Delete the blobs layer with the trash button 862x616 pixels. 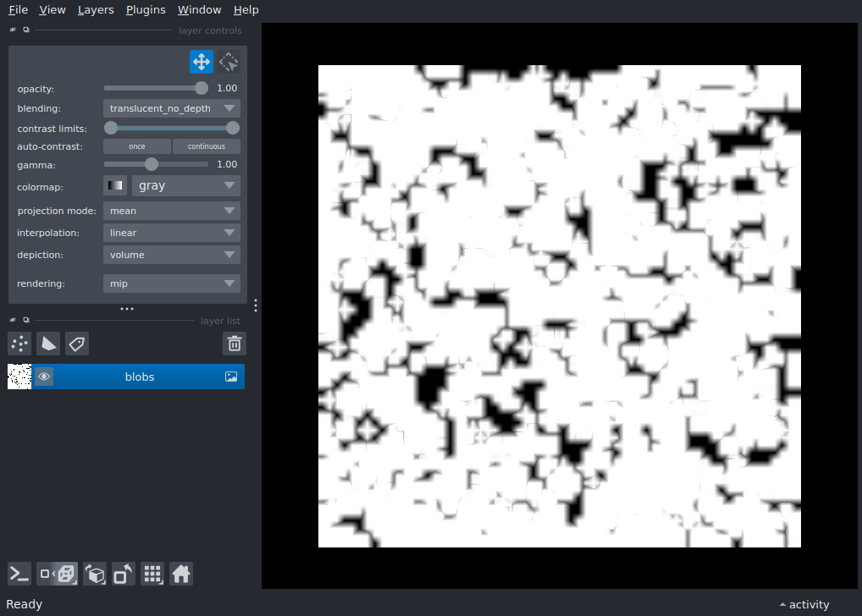tap(235, 344)
